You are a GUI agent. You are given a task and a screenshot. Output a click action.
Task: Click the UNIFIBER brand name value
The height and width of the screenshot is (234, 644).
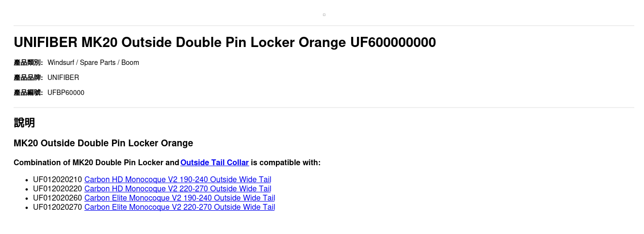click(63, 78)
